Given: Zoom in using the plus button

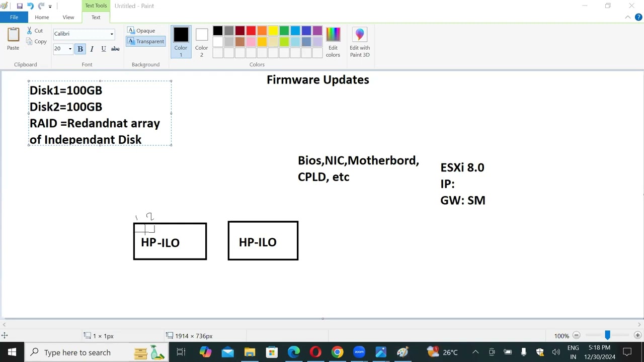Looking at the screenshot, I should tap(637, 335).
